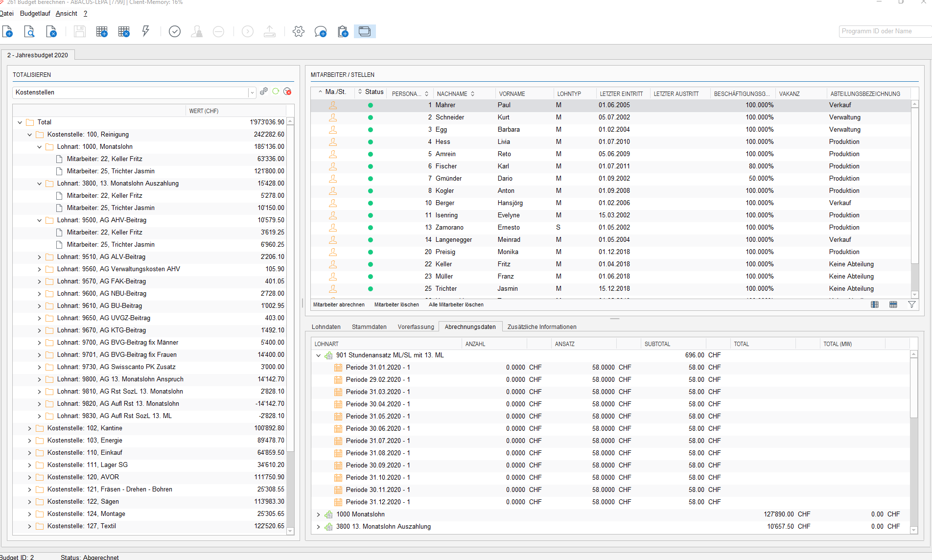The image size is (932, 560).
Task: Expand Lohnart 9510 AG ALV-Beitrag
Action: [40, 257]
